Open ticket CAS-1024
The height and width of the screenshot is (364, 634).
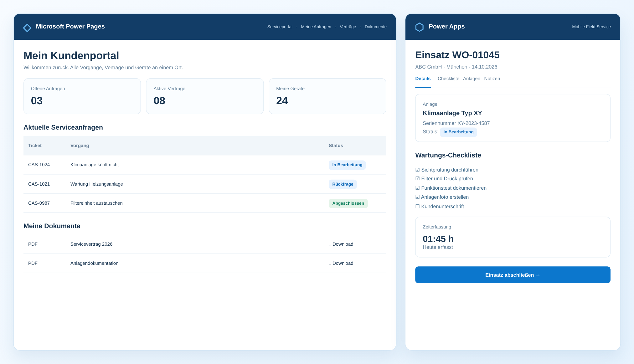point(39,165)
